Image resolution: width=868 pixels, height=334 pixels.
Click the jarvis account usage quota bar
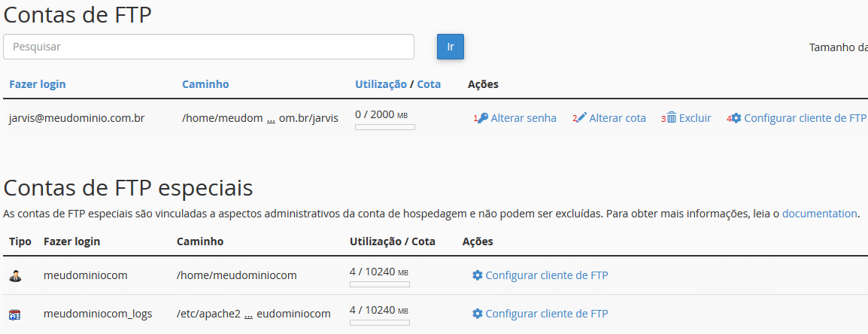(384, 127)
